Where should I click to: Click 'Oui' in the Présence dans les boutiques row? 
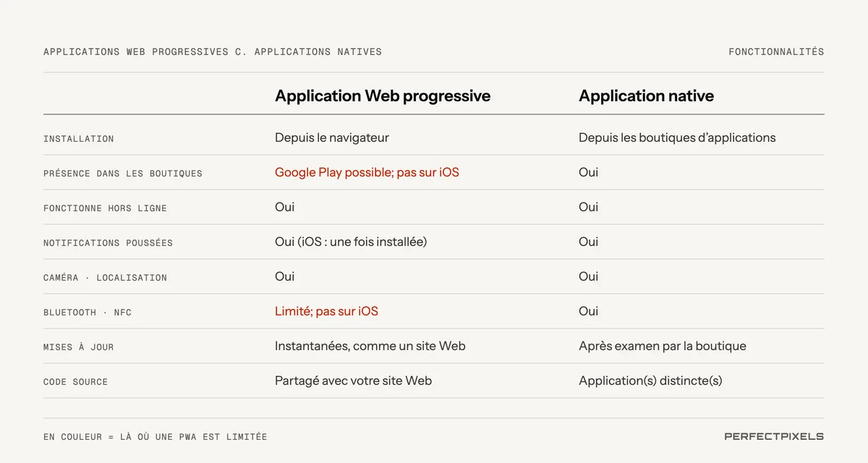[588, 172]
